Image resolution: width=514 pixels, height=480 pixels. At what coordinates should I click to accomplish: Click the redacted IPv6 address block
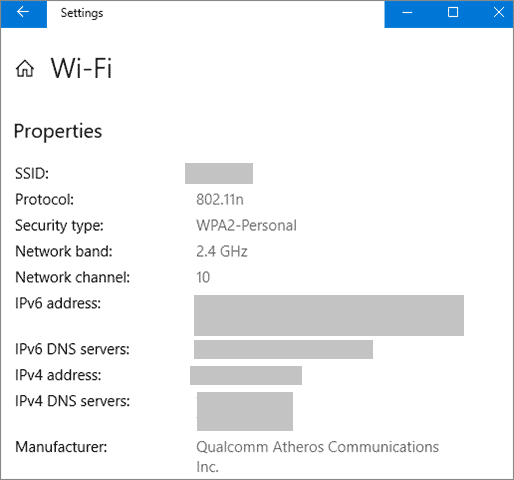(x=329, y=315)
